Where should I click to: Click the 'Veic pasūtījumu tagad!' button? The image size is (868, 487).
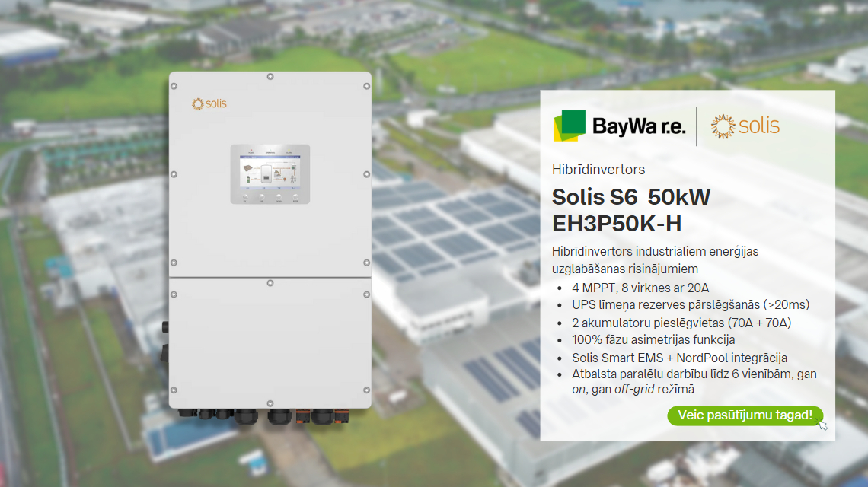(x=745, y=415)
